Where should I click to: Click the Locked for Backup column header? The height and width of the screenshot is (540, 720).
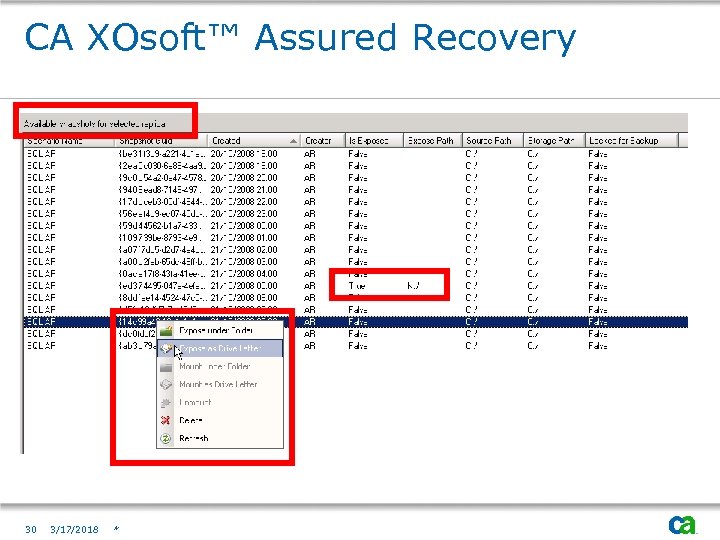pos(631,141)
